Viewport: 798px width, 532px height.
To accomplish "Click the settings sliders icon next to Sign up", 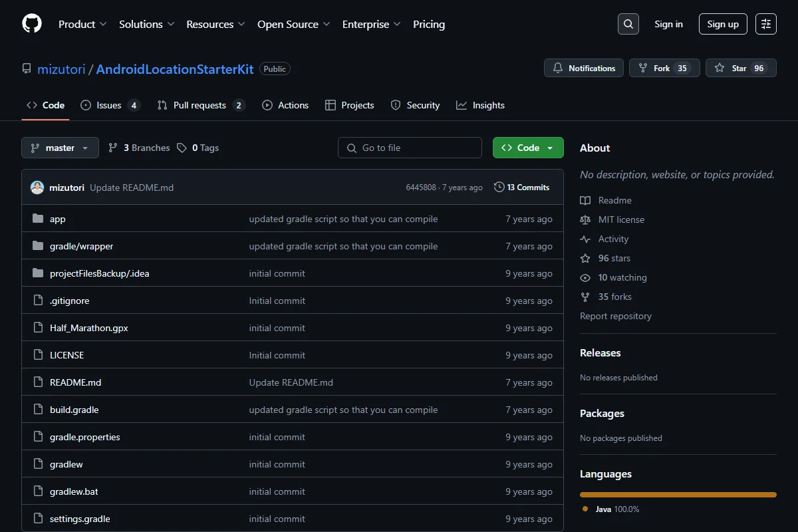I will pos(766,24).
